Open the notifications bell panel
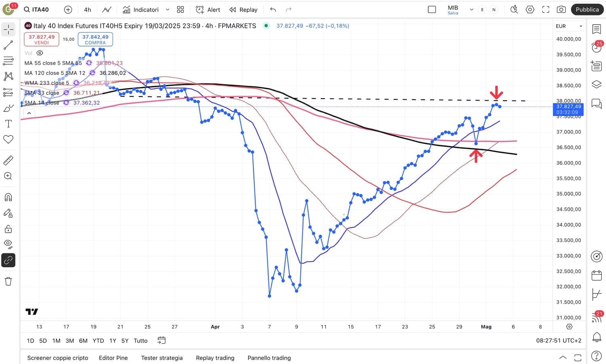Viewport: 606px width, 364px height. (597, 337)
